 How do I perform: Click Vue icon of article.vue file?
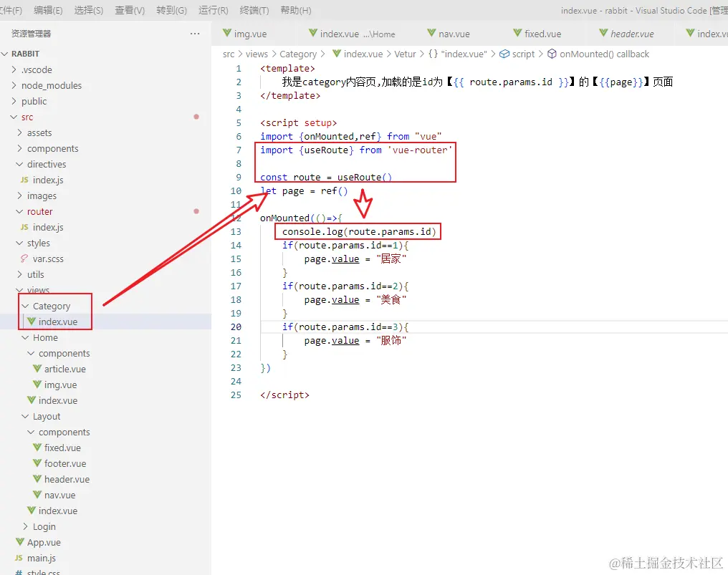click(x=37, y=369)
